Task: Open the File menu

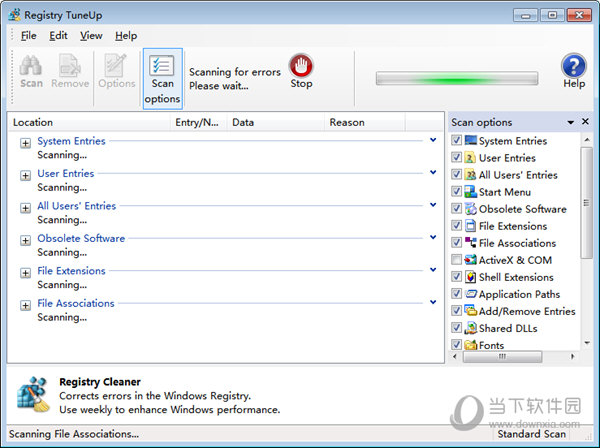Action: [28, 36]
